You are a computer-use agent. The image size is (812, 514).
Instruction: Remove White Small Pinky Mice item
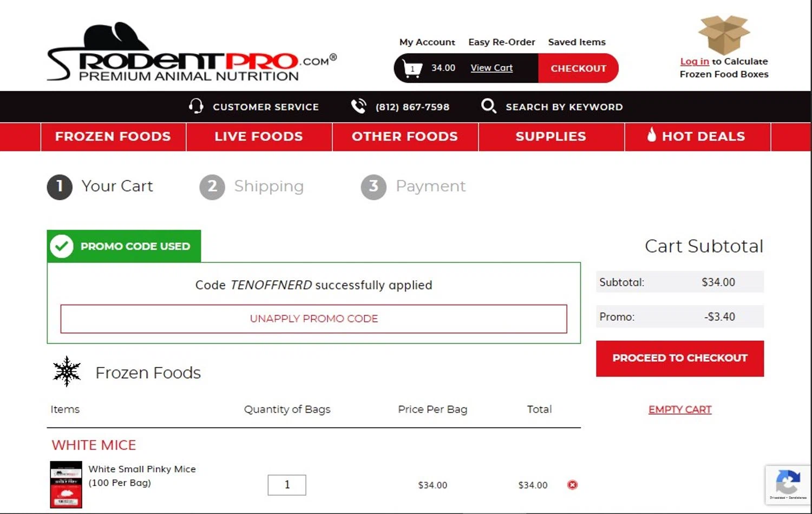click(x=572, y=485)
